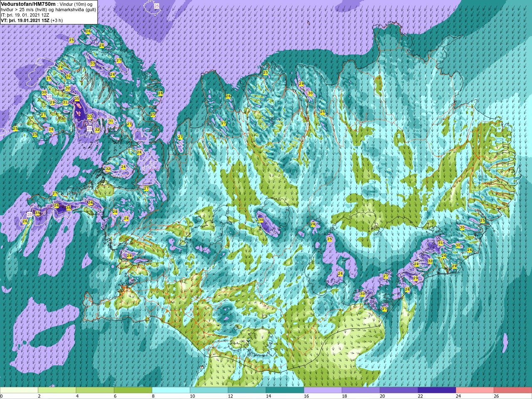
Task: Click the light green 2–4 legend swatch
Action: [x=57, y=390]
